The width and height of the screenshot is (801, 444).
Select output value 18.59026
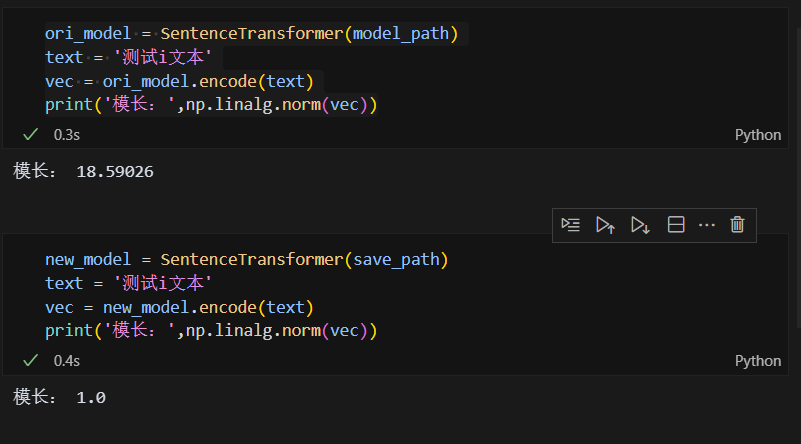click(x=115, y=172)
